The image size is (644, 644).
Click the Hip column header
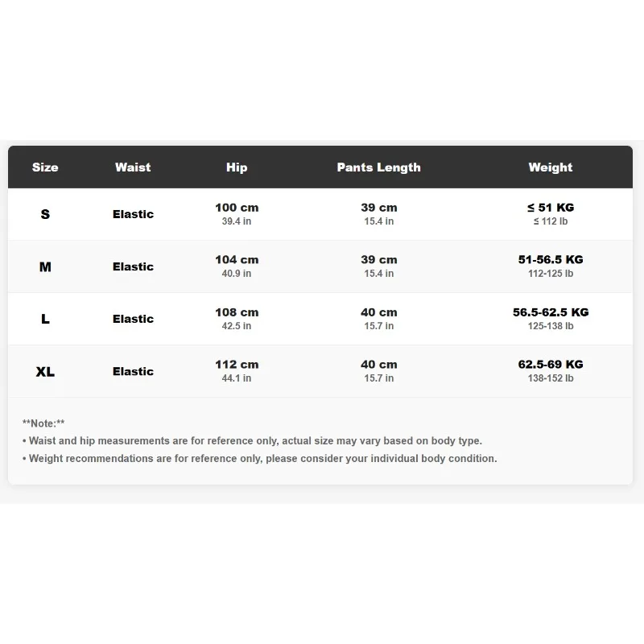[x=237, y=167]
